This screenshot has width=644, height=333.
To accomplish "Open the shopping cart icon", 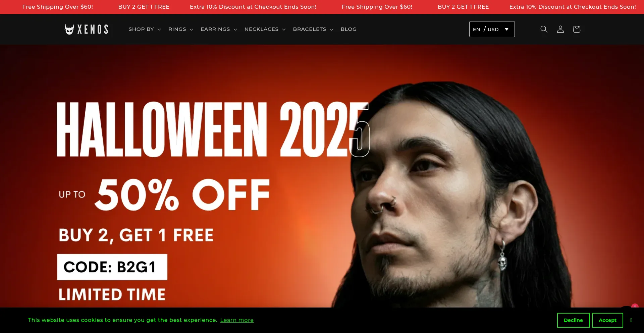I will 577,29.
